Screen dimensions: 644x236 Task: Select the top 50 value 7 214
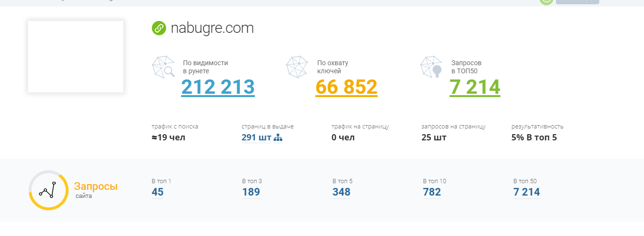click(x=526, y=192)
